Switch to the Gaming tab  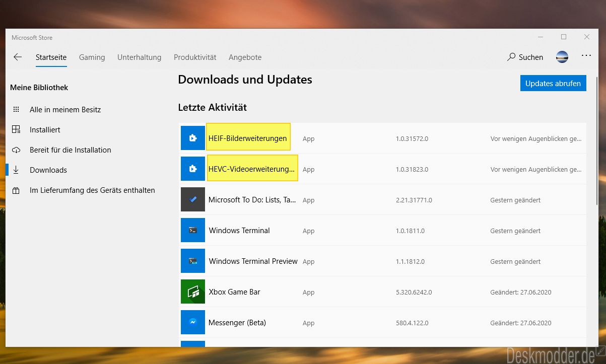click(x=92, y=57)
